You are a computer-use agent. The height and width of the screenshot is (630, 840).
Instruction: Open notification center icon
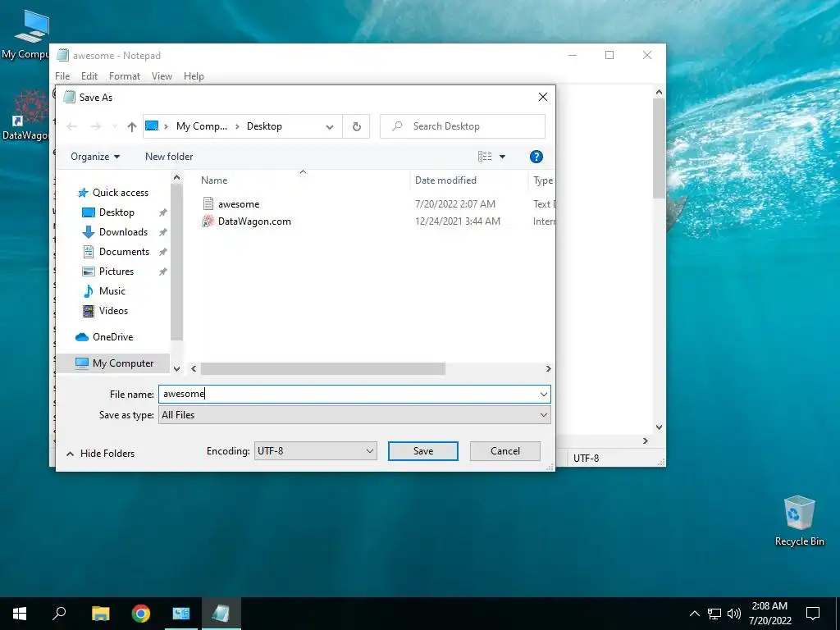point(813,614)
